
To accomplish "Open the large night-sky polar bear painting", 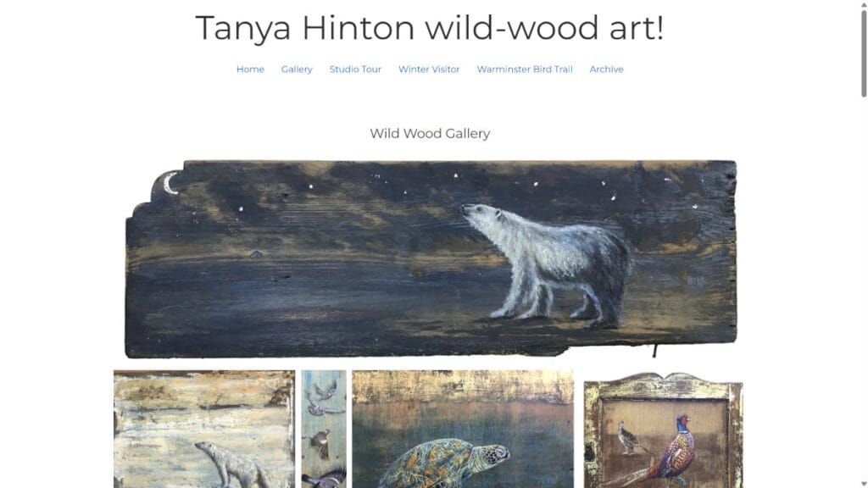I will 431,259.
